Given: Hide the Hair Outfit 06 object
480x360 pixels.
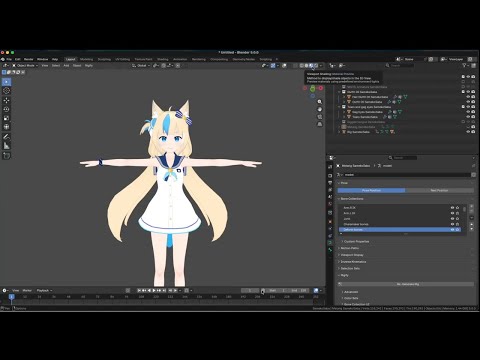Looking at the screenshot, I should pos(468,97).
